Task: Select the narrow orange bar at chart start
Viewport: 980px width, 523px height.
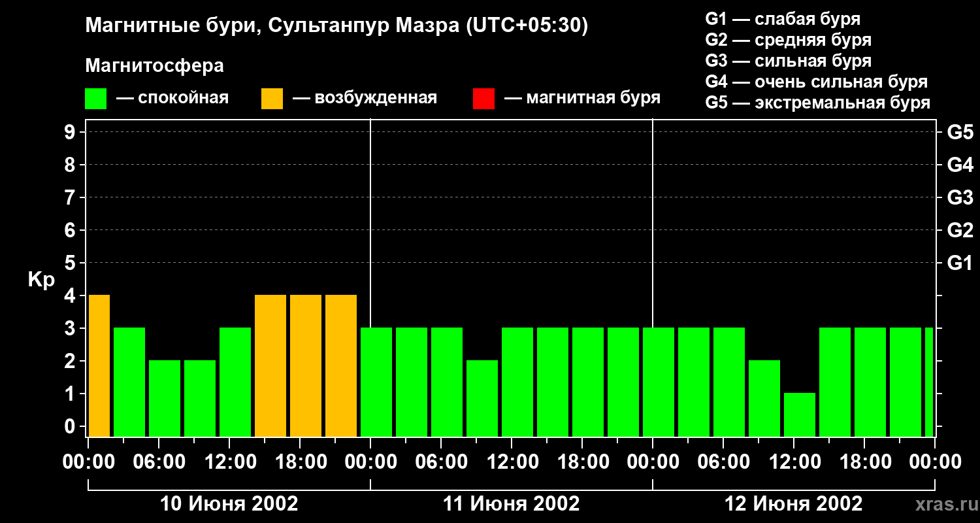Action: (x=99, y=365)
